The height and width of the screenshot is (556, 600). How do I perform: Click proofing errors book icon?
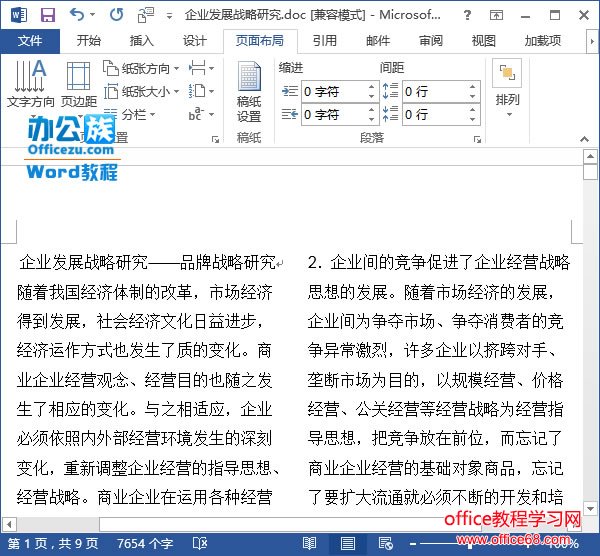coord(200,543)
